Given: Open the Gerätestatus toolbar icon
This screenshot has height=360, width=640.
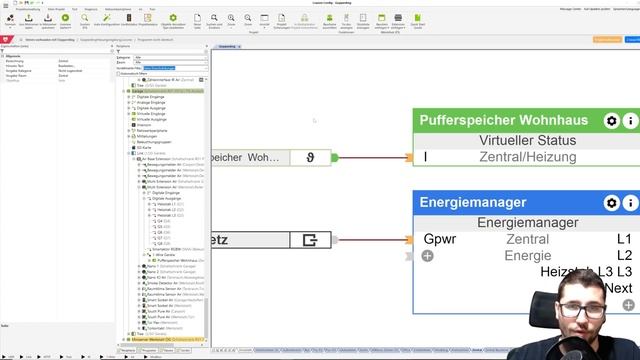Looking at the screenshot, I should (129, 18).
